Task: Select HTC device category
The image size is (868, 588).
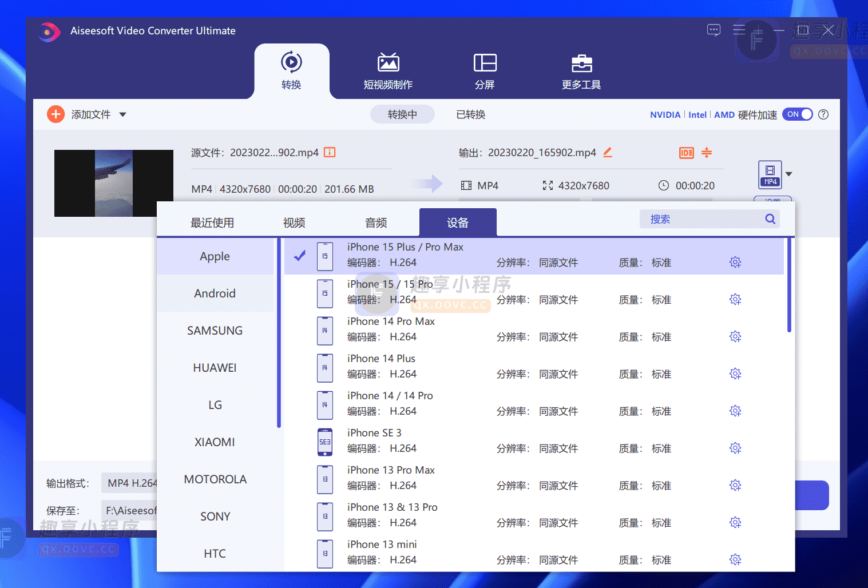Action: tap(215, 554)
